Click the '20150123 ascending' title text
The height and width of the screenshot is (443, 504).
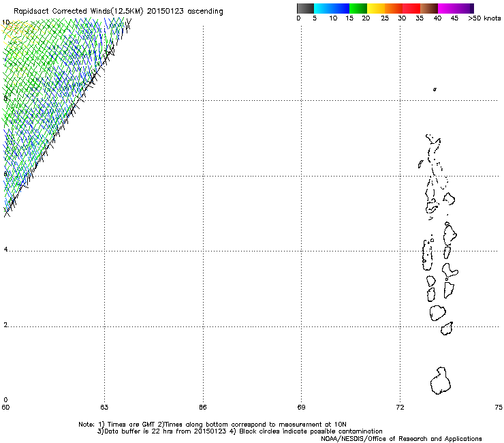point(185,12)
